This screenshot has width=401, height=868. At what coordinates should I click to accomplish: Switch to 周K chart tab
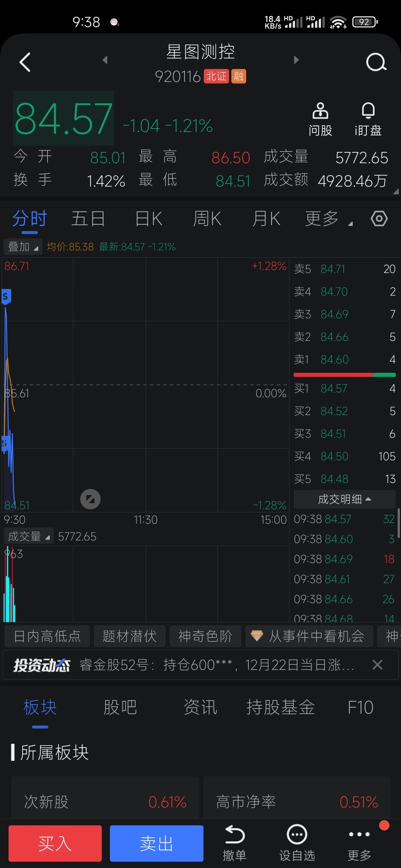click(x=207, y=218)
